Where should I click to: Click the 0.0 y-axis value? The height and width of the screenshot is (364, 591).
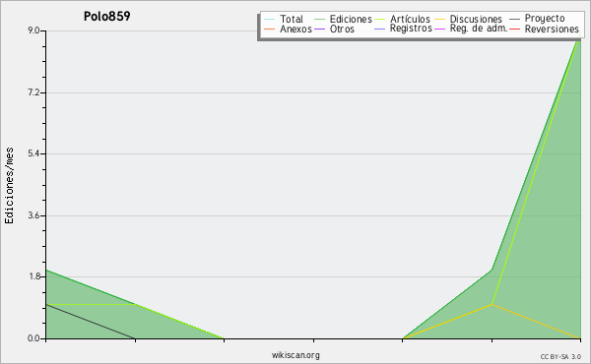33,338
